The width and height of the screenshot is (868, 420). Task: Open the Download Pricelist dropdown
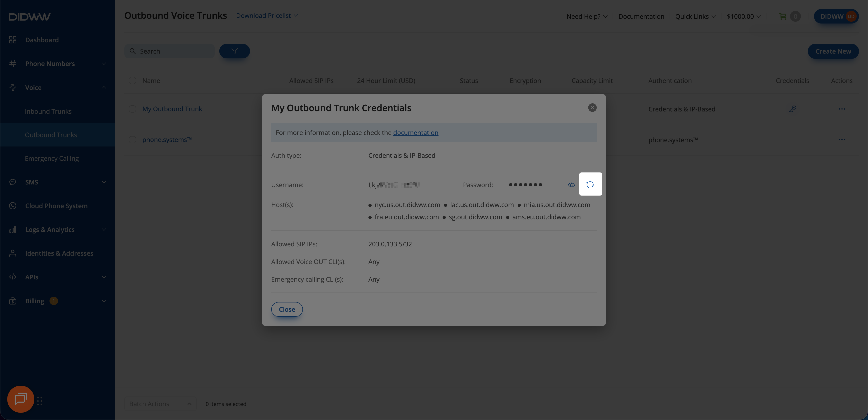tap(267, 16)
